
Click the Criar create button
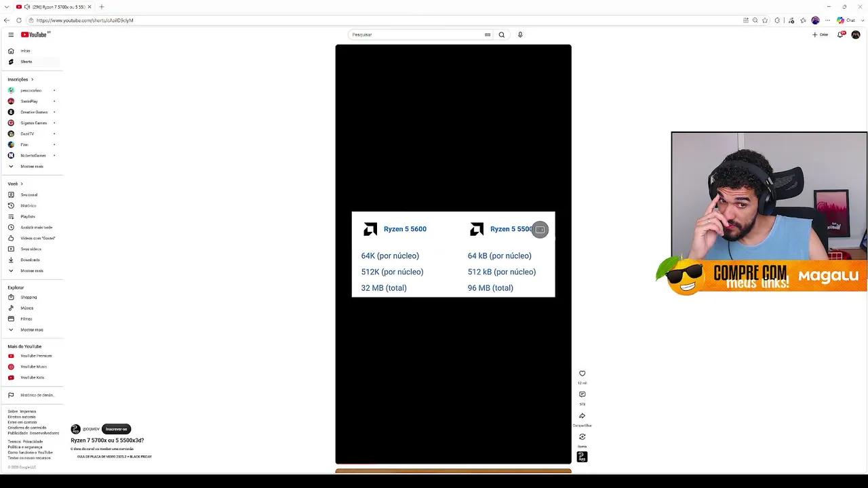coord(821,35)
